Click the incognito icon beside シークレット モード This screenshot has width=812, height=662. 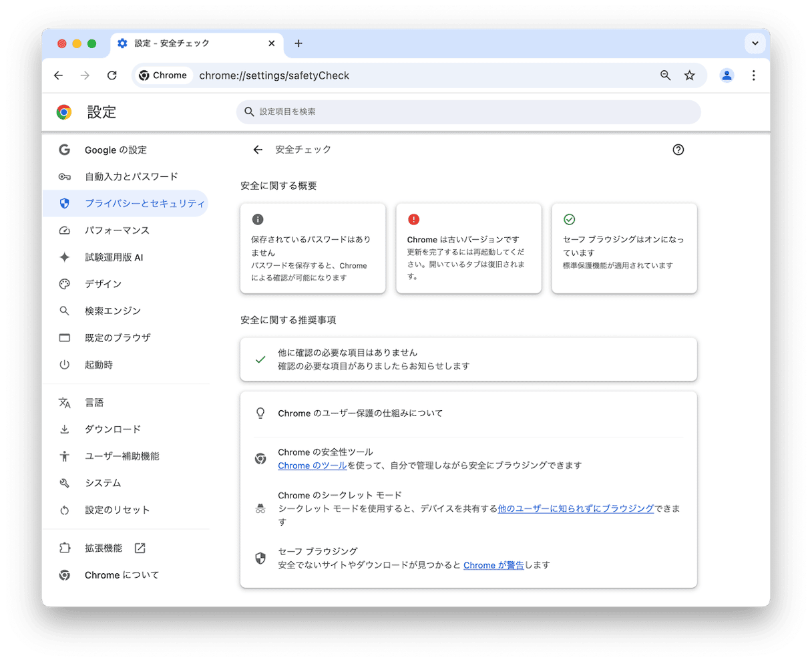pos(260,509)
